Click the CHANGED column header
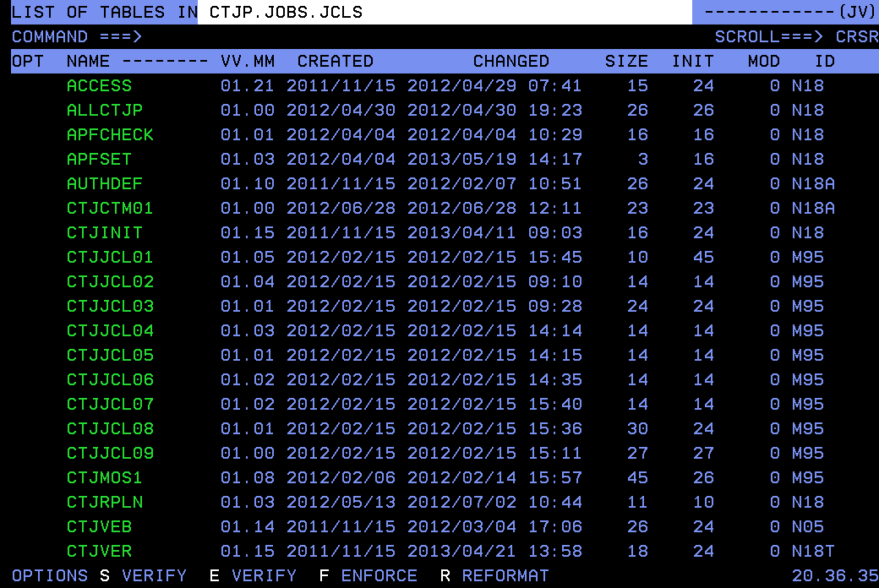 point(511,61)
